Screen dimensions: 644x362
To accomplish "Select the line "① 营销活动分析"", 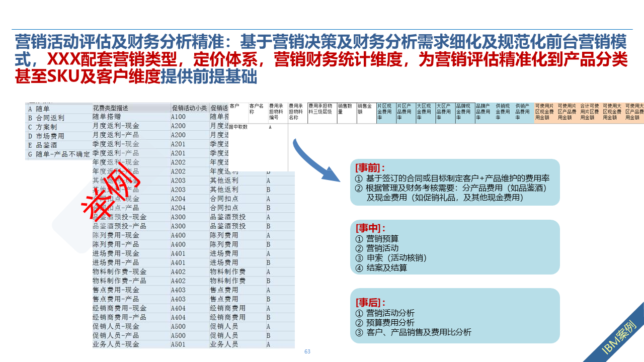I will click(x=385, y=313).
